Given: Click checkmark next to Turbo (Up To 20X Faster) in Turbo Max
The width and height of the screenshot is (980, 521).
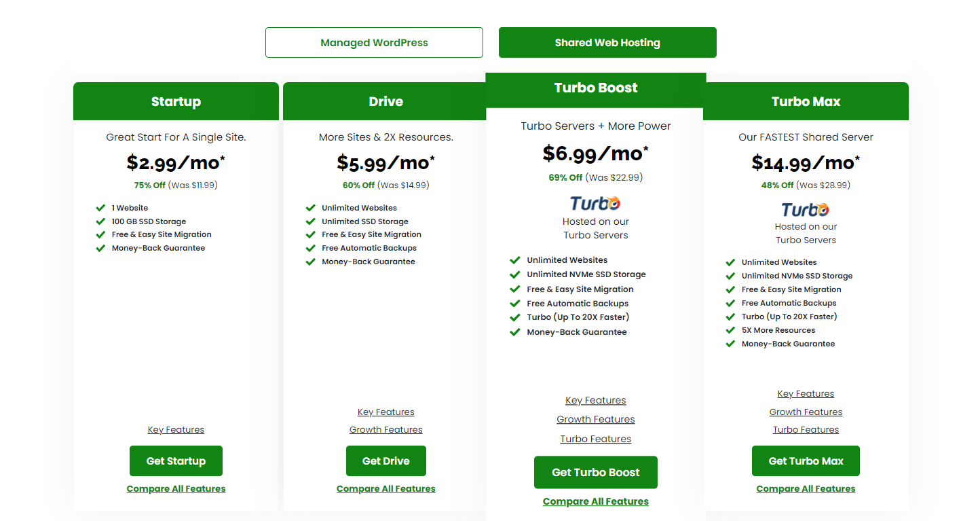Looking at the screenshot, I should point(730,317).
